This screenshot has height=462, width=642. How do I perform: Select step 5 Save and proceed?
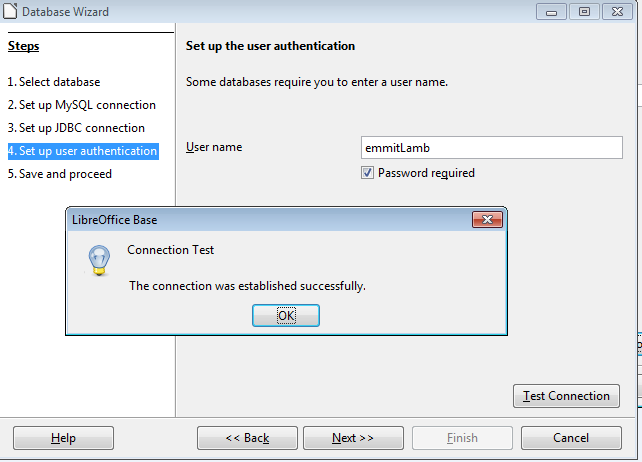pyautogui.click(x=60, y=174)
